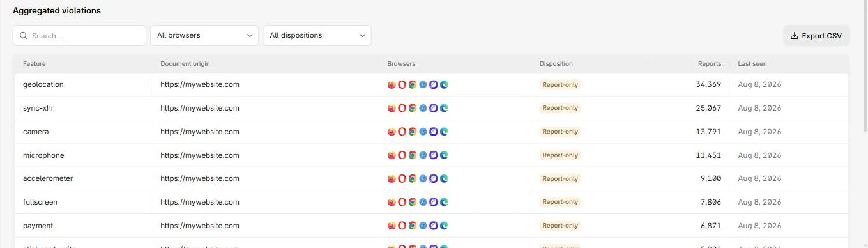
Task: Click Firefox icon in payment row
Action: pyautogui.click(x=392, y=226)
